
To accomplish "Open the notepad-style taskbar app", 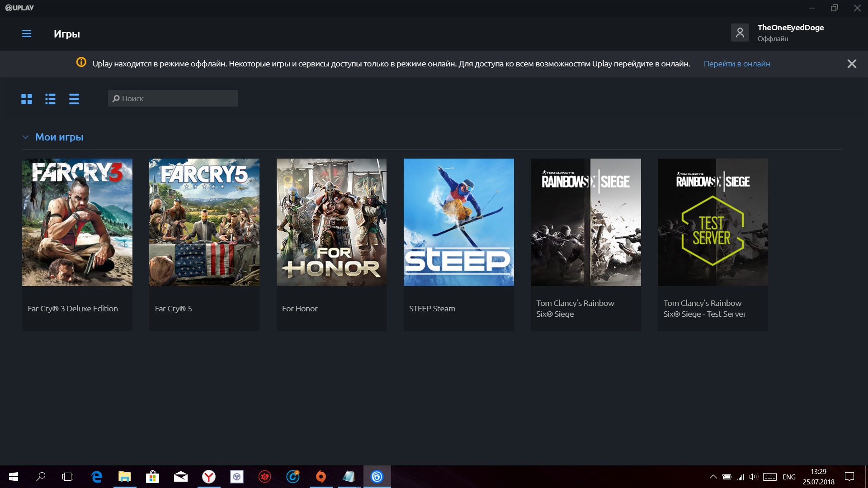I will coord(349,477).
